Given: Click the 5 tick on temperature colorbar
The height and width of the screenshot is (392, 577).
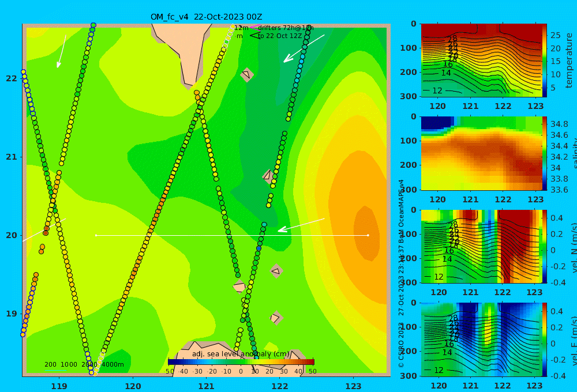Looking at the screenshot, I should click(x=553, y=88).
